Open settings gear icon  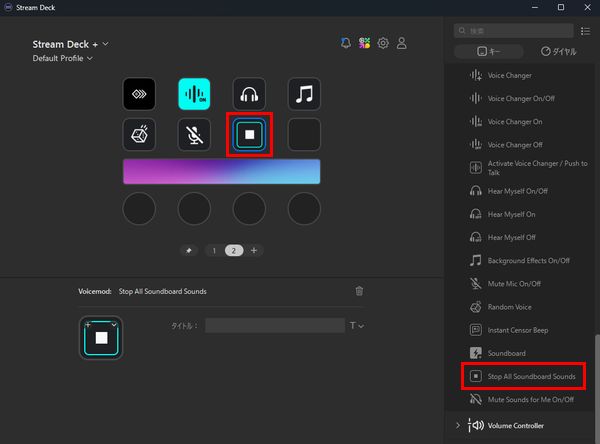pos(383,43)
